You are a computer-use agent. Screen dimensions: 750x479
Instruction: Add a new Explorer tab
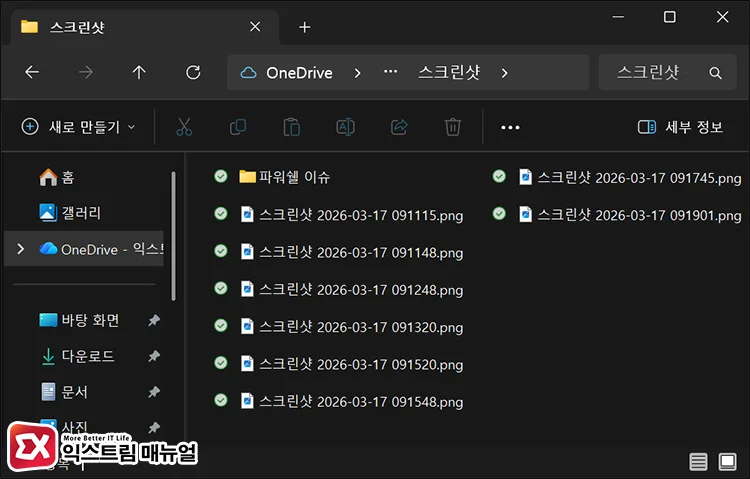pyautogui.click(x=305, y=27)
